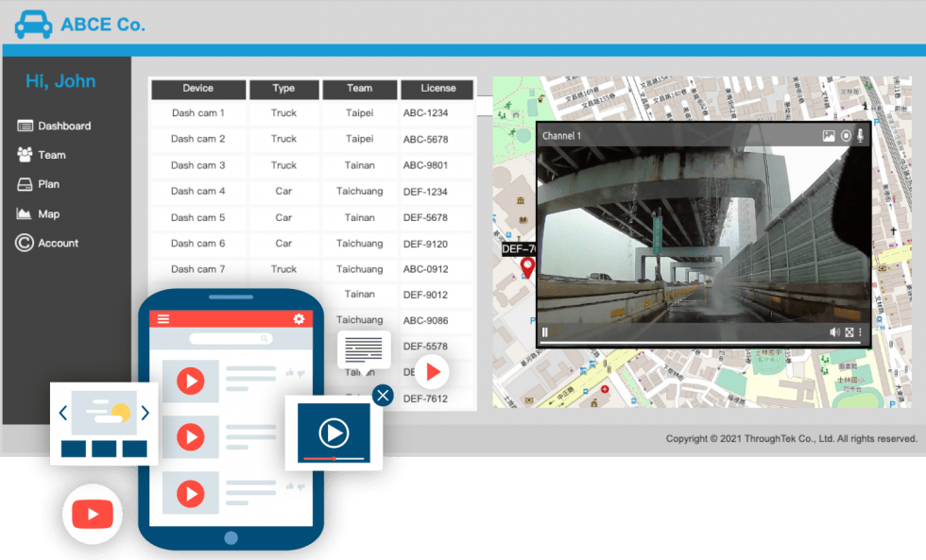Click the video progress bar in Channel 1
The height and width of the screenshot is (560, 926).
[699, 343]
